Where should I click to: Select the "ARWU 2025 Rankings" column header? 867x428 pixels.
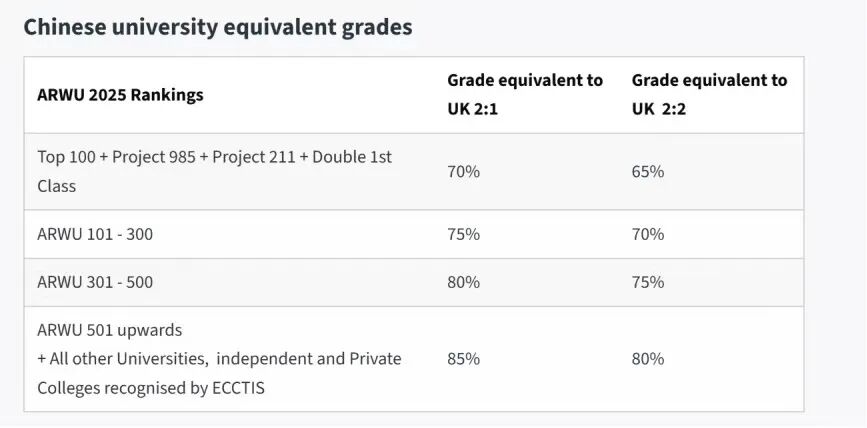click(120, 95)
